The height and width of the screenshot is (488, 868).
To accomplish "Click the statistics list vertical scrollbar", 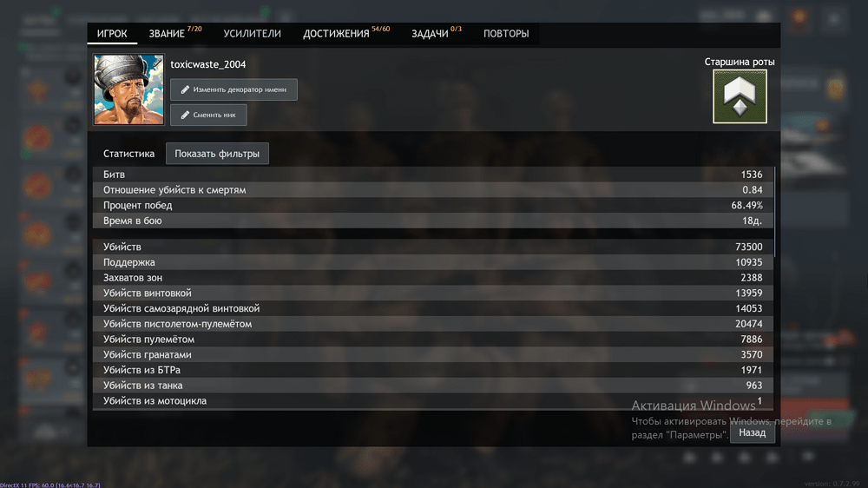I will pyautogui.click(x=774, y=211).
